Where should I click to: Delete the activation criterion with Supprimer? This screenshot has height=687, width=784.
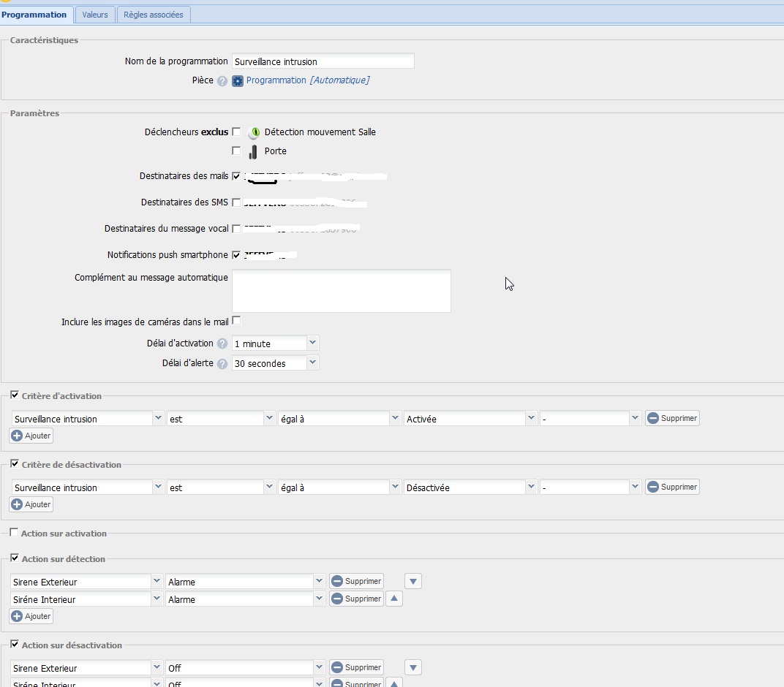click(x=672, y=419)
